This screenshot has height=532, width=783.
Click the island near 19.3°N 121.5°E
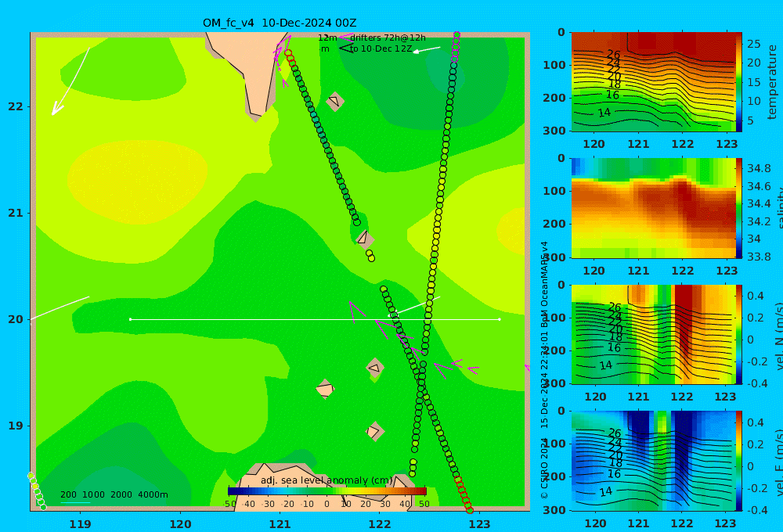(x=325, y=389)
